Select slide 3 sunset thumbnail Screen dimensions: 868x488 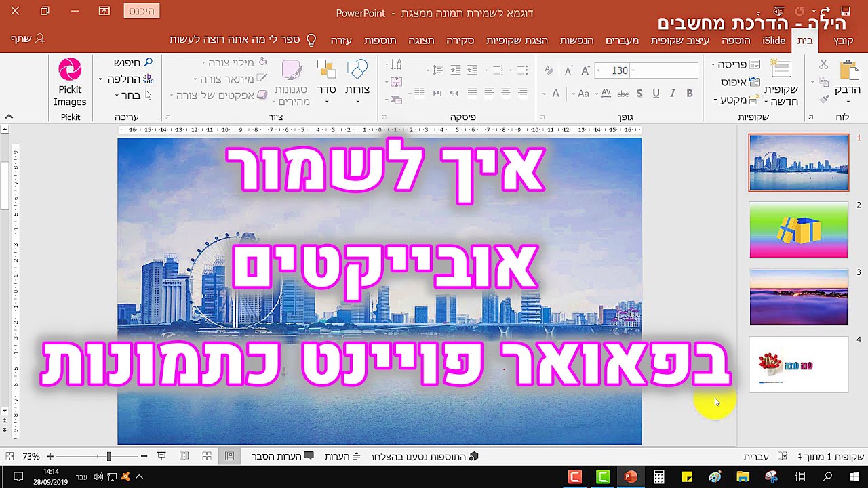point(799,297)
